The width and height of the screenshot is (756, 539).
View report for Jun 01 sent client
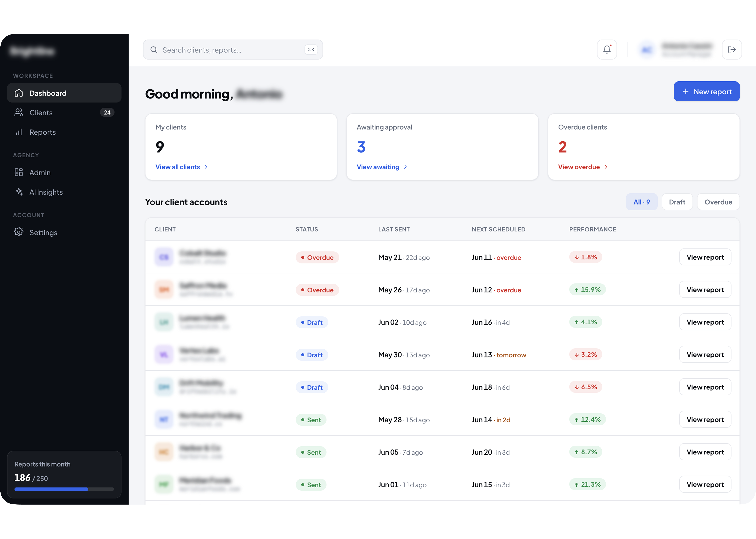(705, 485)
